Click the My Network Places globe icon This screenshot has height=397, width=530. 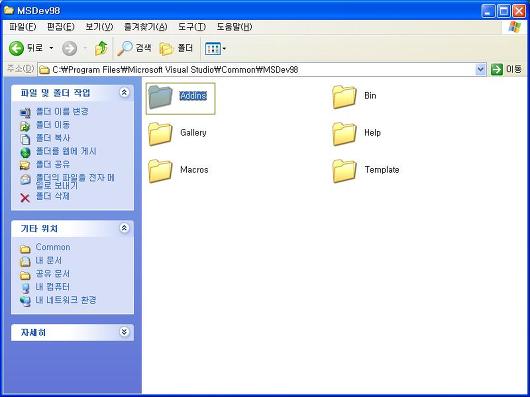point(25,301)
